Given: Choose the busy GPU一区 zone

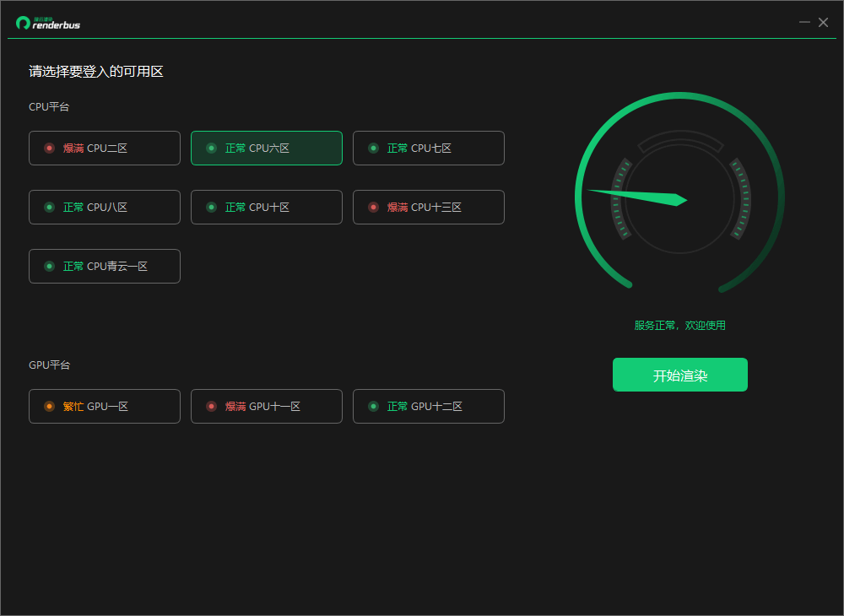Looking at the screenshot, I should pos(105,406).
